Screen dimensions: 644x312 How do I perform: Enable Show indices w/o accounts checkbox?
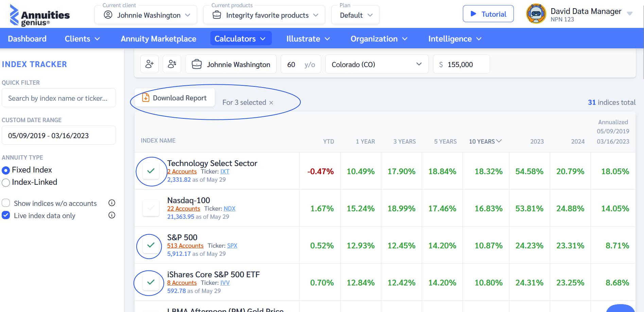(6, 203)
